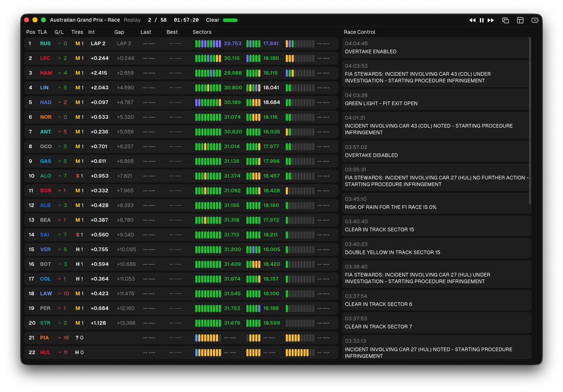Click RUS's sector one time 29.753

pos(233,44)
